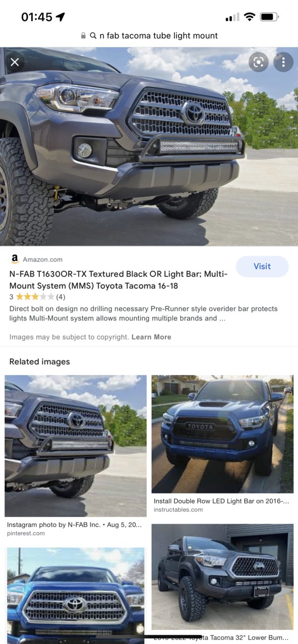Tap the lock icon in address bar

click(84, 36)
